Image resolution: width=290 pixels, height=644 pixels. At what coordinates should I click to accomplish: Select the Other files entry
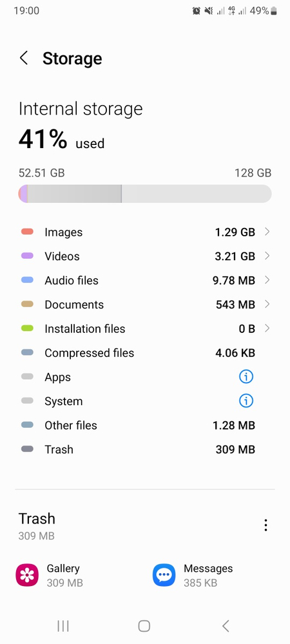[x=145, y=425]
